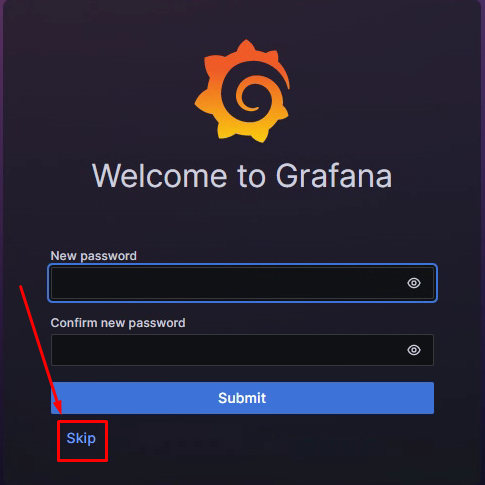Click the eye icon beside Confirm new password

(414, 350)
